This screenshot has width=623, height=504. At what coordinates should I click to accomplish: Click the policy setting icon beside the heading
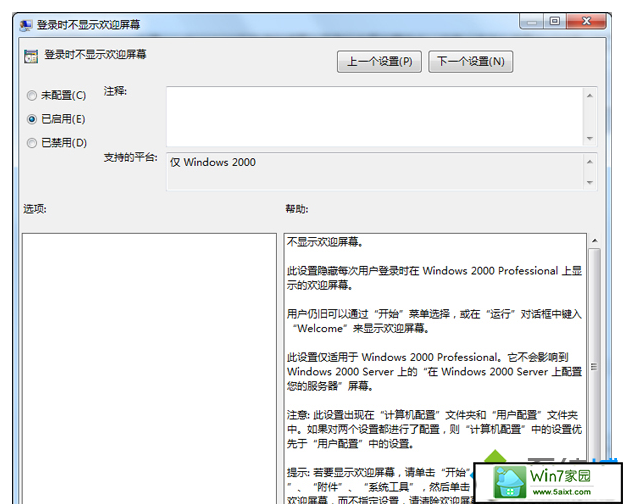(x=31, y=56)
